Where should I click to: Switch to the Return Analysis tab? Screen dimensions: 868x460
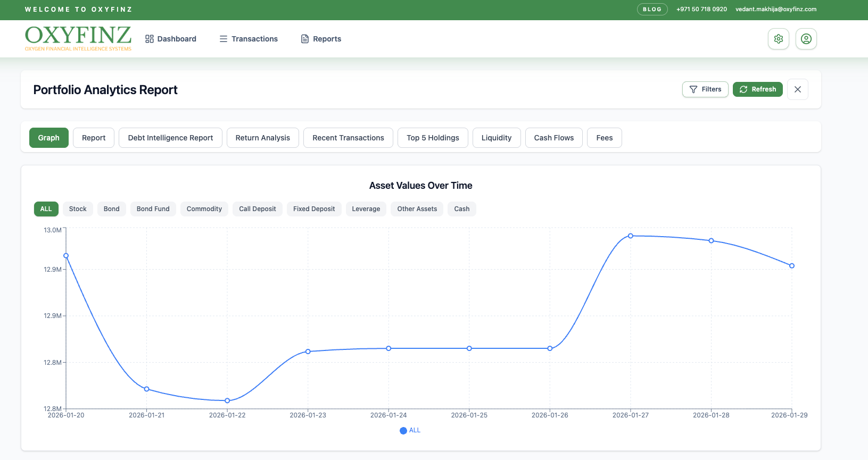point(263,138)
